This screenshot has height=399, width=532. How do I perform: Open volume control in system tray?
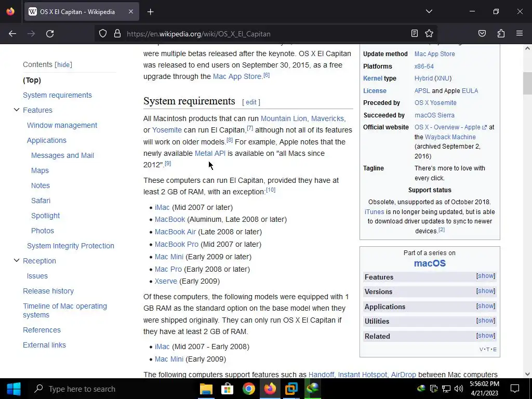pos(459,389)
